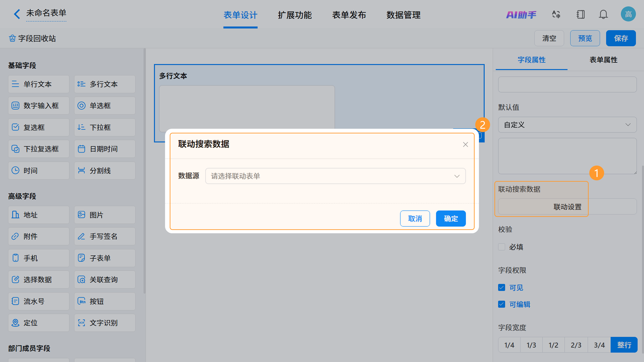Open the AI助手 assistant
644x362 pixels.
point(521,15)
